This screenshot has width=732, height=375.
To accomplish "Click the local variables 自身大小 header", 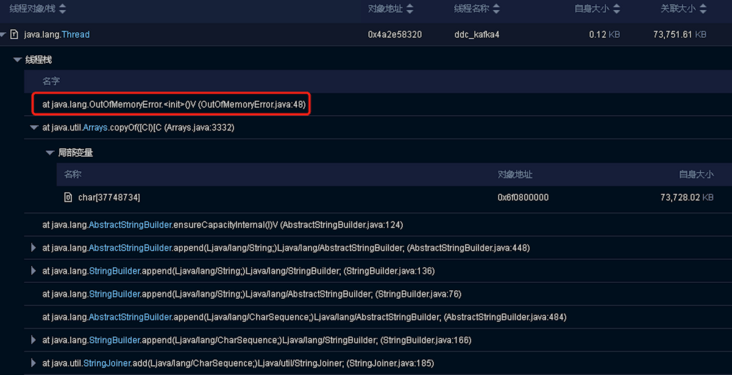I will click(x=696, y=174).
